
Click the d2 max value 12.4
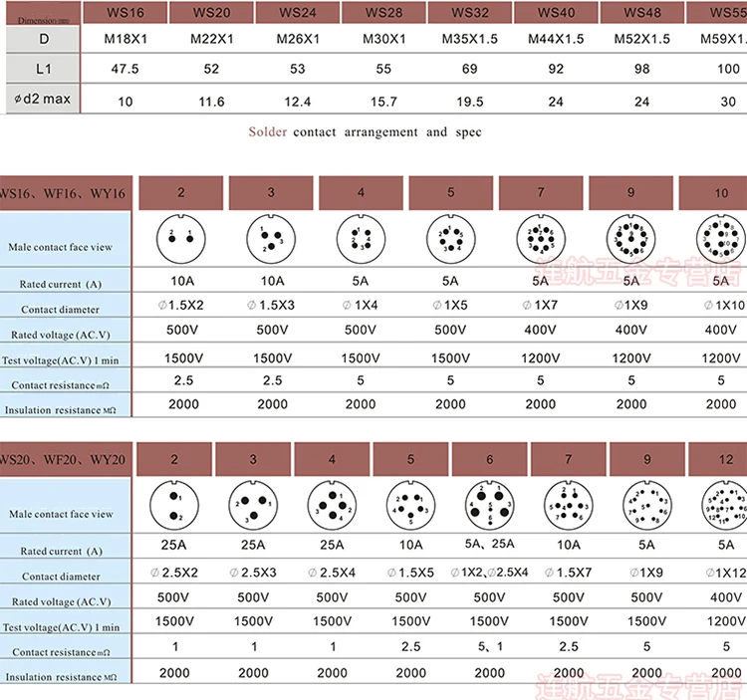pyautogui.click(x=298, y=102)
